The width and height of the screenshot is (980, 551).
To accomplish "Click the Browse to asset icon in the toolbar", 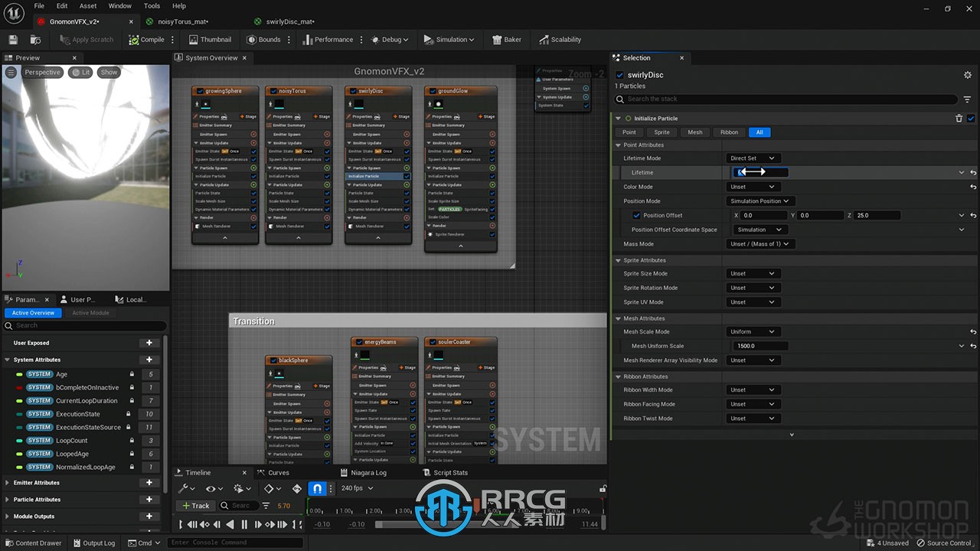I will [x=35, y=40].
